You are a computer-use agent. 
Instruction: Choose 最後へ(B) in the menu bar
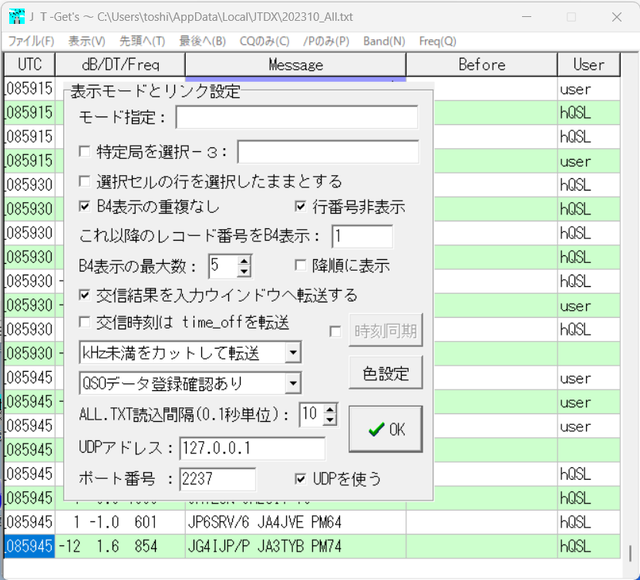202,41
